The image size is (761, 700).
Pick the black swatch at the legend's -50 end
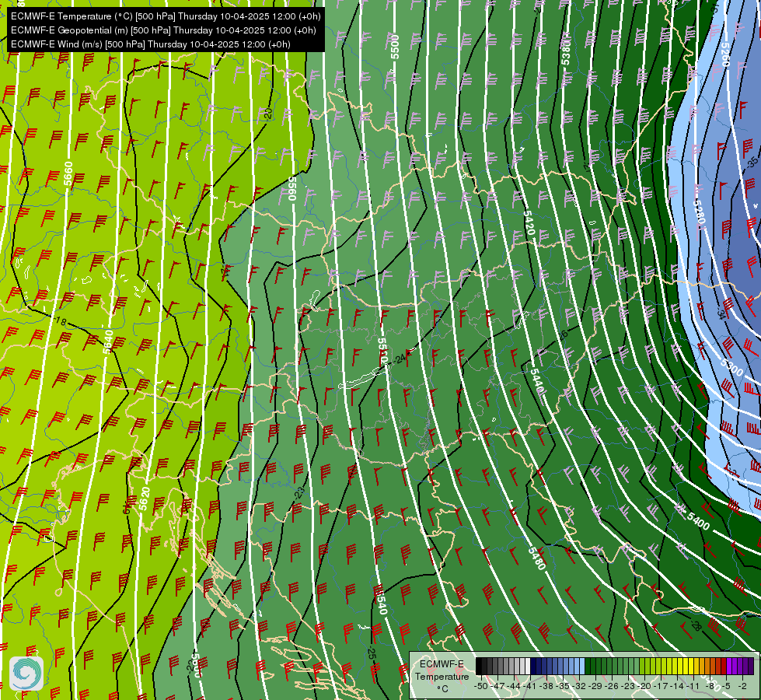[x=479, y=666]
